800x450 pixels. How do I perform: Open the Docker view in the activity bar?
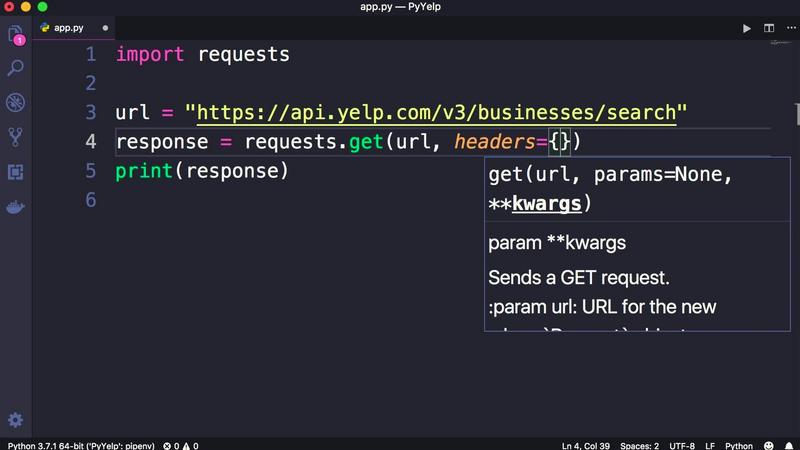coord(15,207)
